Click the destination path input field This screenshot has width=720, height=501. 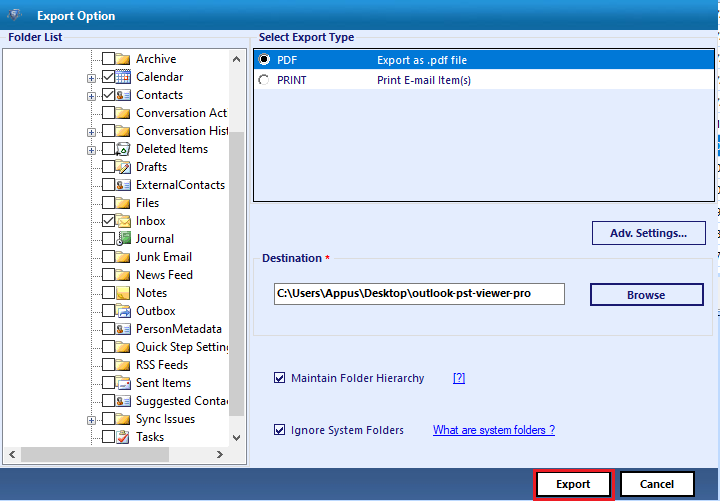(x=419, y=293)
